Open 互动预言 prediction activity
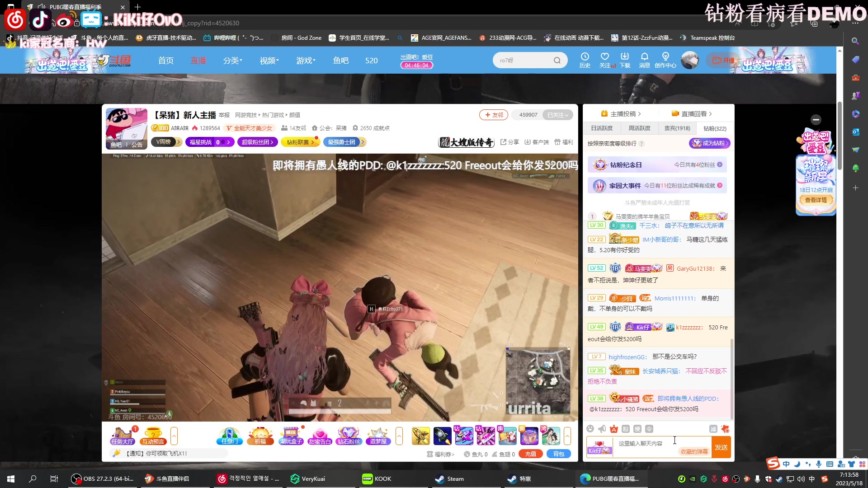 click(x=153, y=436)
